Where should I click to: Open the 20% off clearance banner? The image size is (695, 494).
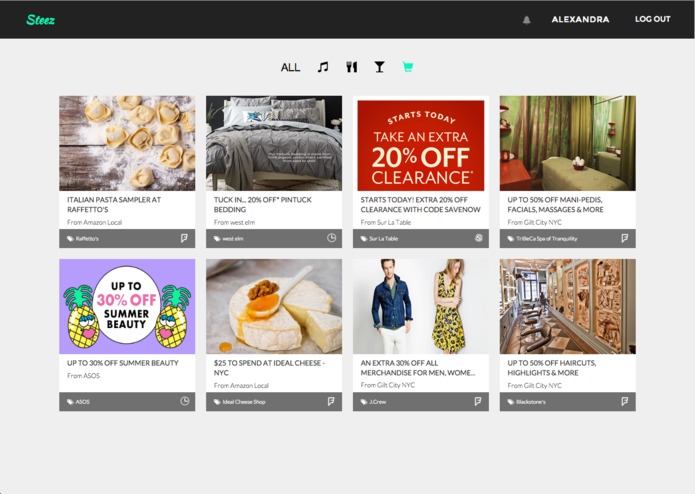tap(421, 145)
